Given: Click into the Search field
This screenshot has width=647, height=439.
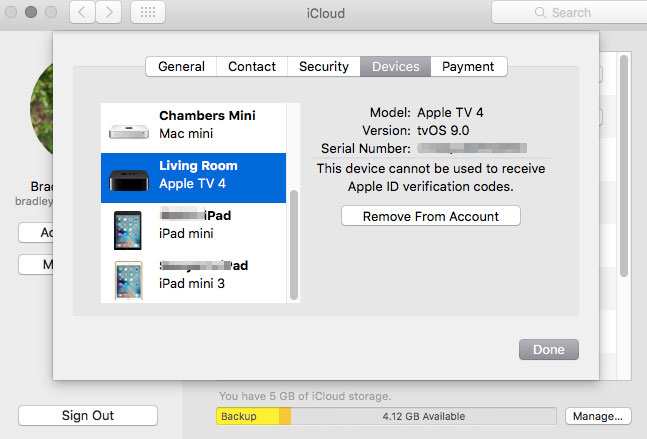Looking at the screenshot, I should 569,12.
